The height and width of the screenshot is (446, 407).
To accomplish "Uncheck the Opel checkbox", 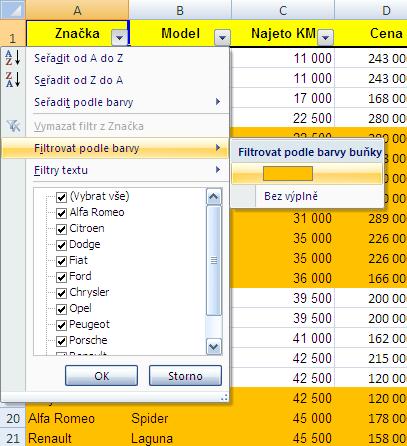I will point(61,309).
